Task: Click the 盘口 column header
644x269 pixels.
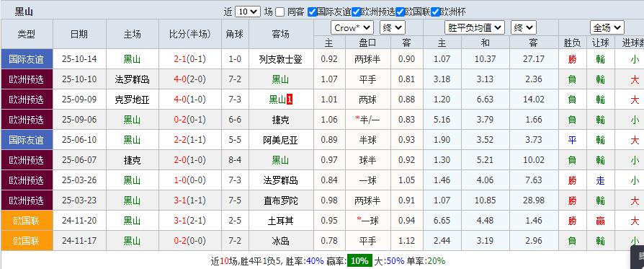Action: pos(367,43)
